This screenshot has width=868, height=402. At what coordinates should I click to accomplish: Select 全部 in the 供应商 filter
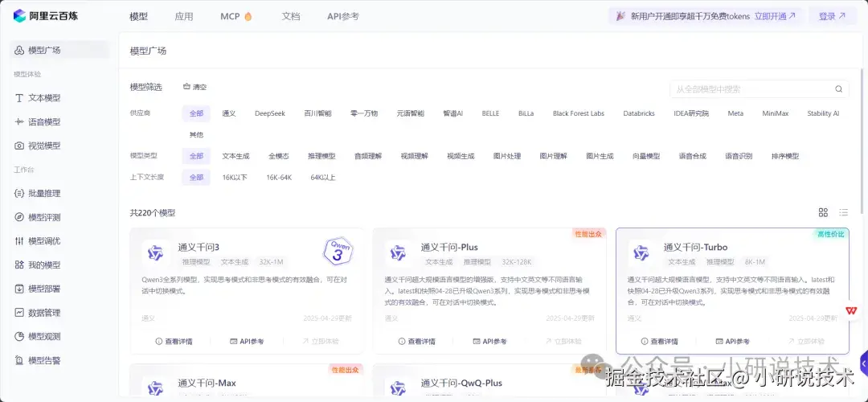tap(197, 113)
